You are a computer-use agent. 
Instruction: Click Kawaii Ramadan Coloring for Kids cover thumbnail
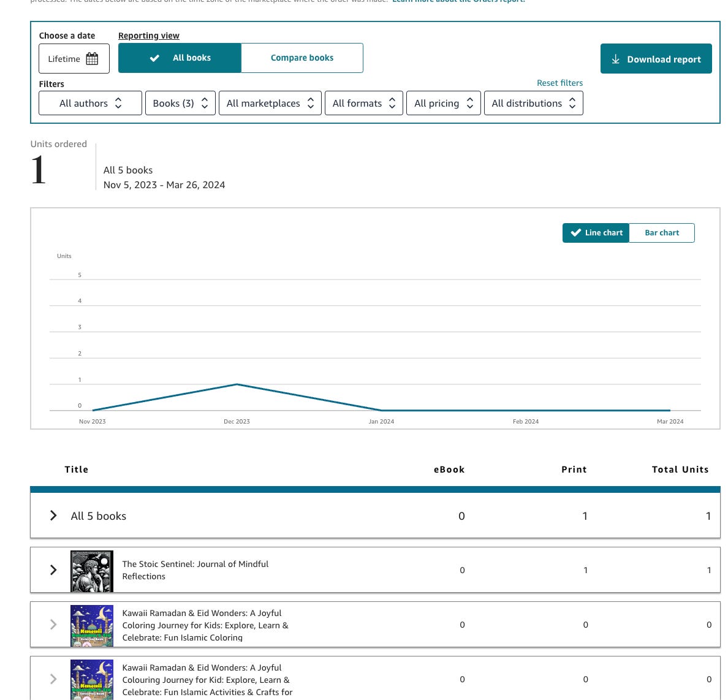click(92, 625)
